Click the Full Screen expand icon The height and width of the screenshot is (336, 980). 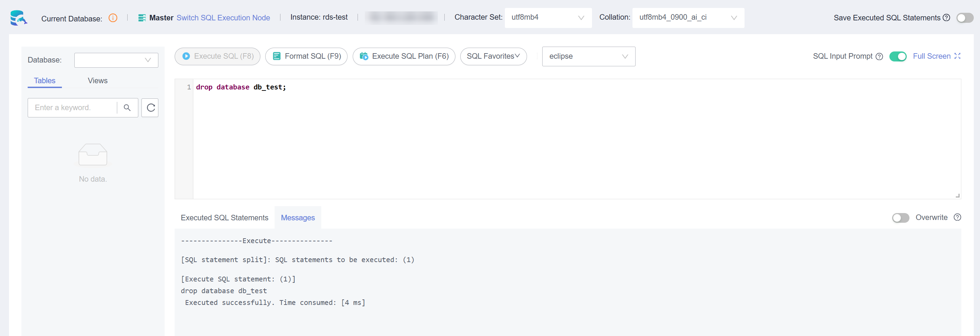click(958, 56)
